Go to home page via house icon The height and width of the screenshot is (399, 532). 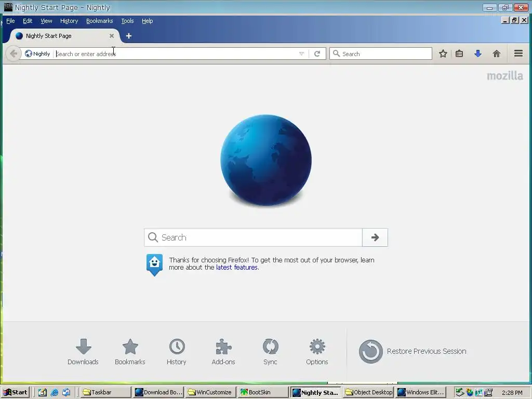pyautogui.click(x=496, y=54)
